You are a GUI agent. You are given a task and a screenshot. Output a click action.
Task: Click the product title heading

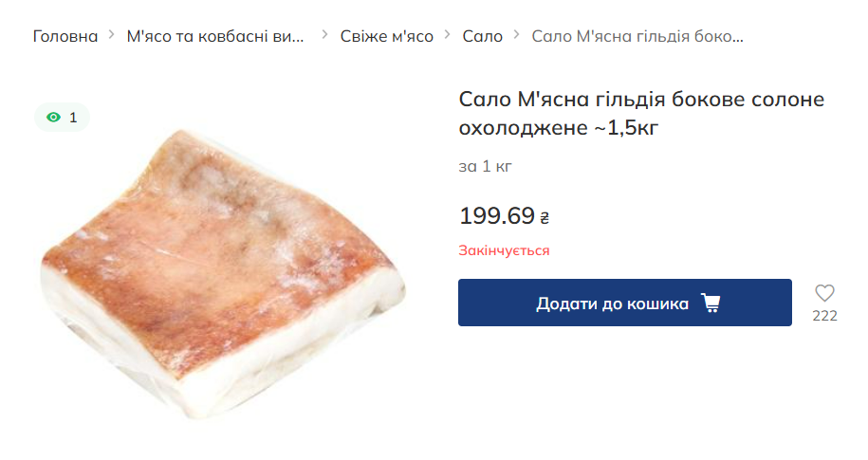pyautogui.click(x=641, y=114)
